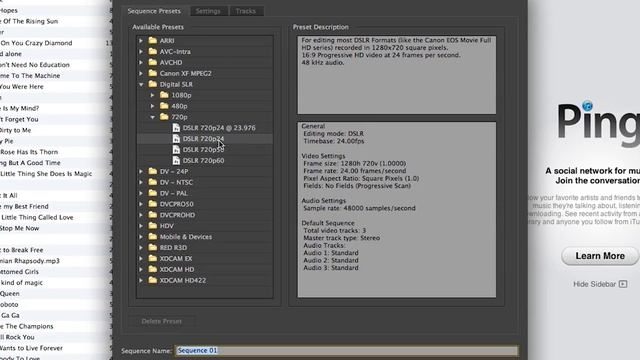The width and height of the screenshot is (640, 360).
Task: Open the Tracks tab
Action: click(246, 11)
